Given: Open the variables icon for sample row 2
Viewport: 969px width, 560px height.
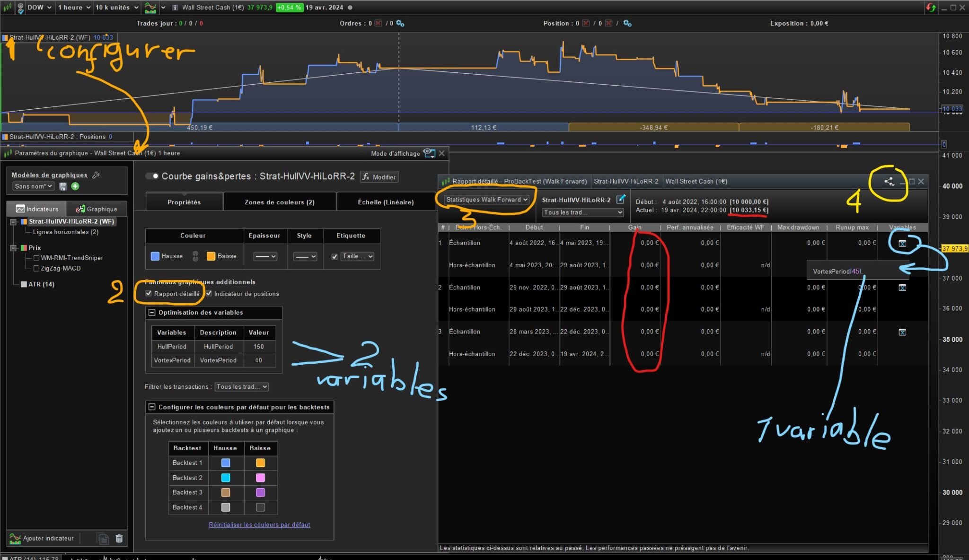Looking at the screenshot, I should (902, 288).
